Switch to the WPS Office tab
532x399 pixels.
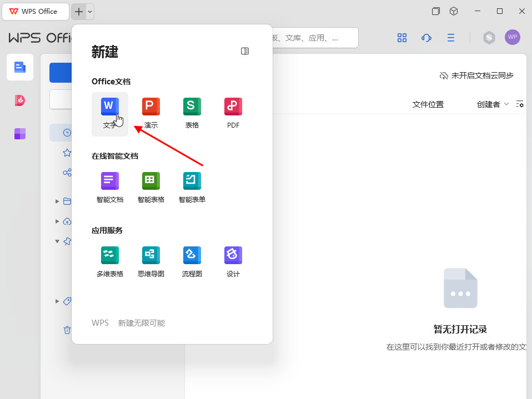(36, 11)
